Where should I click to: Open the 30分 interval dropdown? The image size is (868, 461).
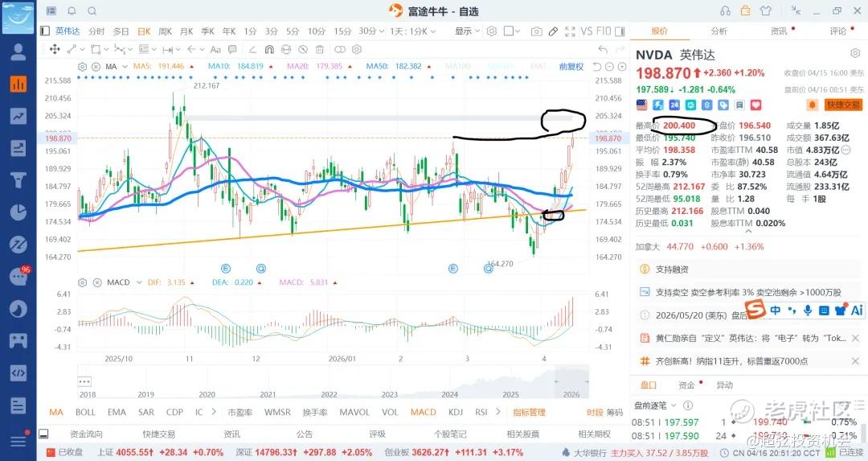371,31
